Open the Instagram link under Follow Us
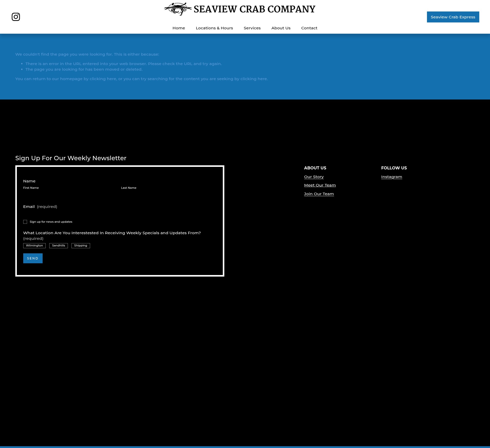The height and width of the screenshot is (448, 490). pyautogui.click(x=391, y=177)
